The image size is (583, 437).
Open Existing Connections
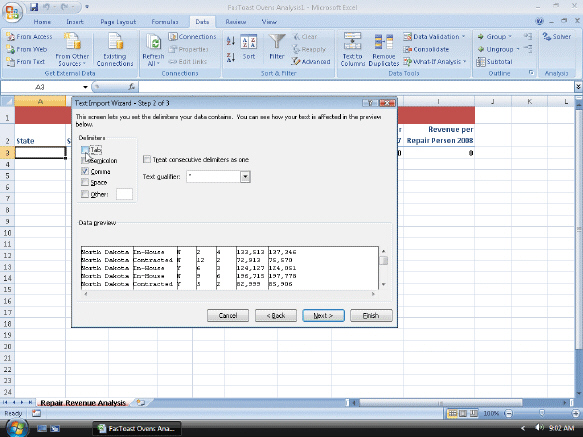[115, 50]
